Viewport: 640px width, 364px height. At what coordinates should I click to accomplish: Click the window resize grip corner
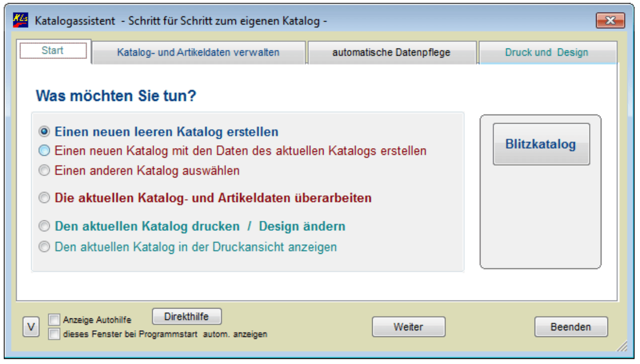click(622, 347)
